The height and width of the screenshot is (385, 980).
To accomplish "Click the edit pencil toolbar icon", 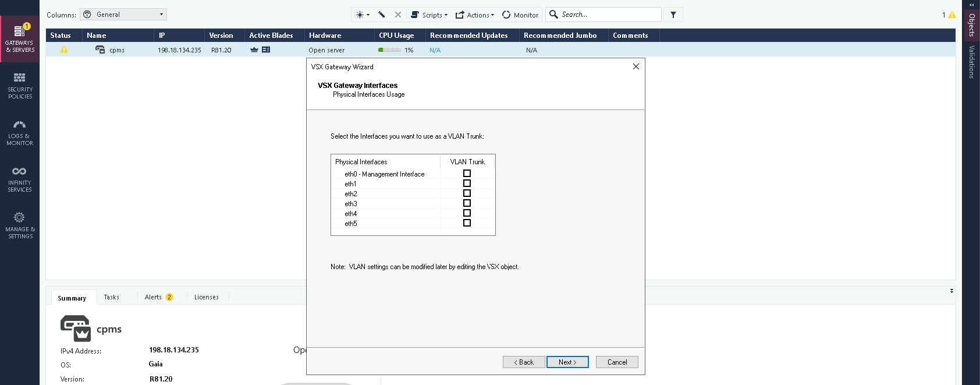I will click(x=382, y=15).
